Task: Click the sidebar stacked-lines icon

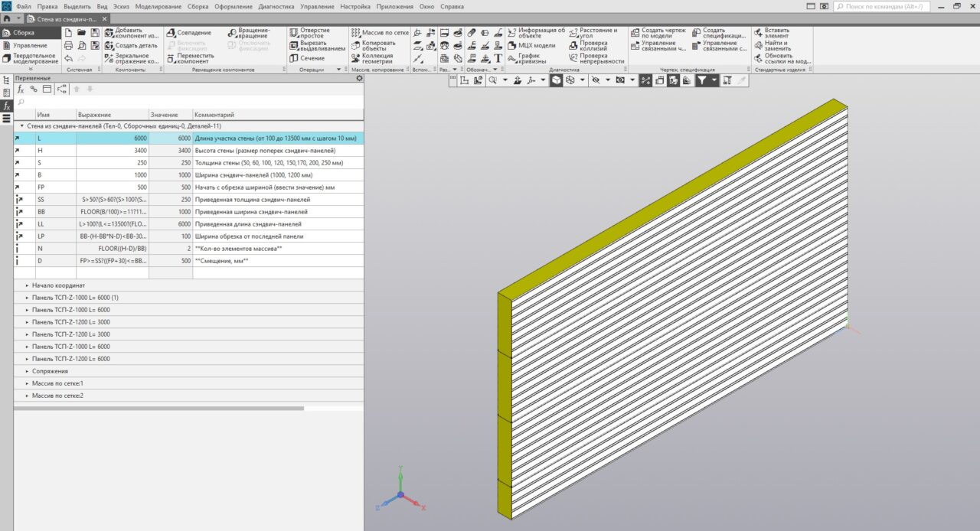Action: (x=6, y=119)
